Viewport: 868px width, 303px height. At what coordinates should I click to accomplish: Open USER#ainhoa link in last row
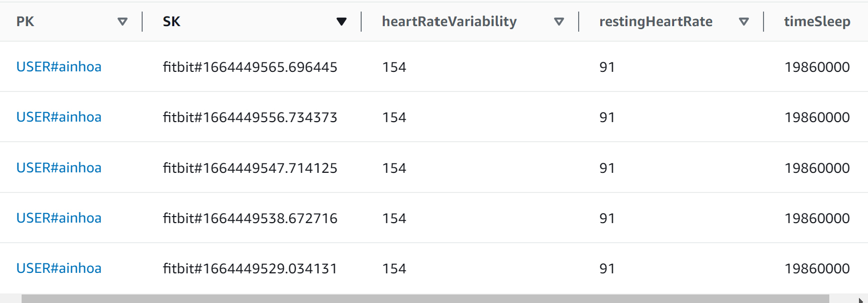coord(59,268)
